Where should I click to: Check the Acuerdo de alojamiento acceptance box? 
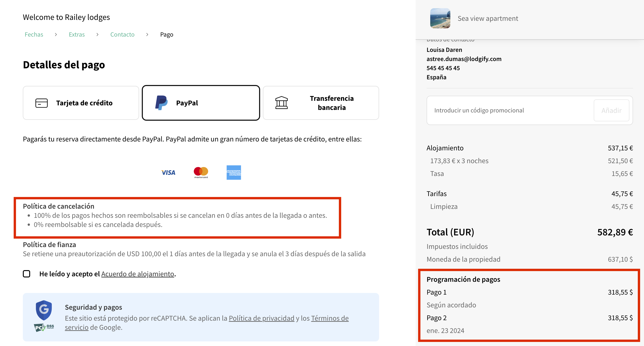click(x=26, y=274)
